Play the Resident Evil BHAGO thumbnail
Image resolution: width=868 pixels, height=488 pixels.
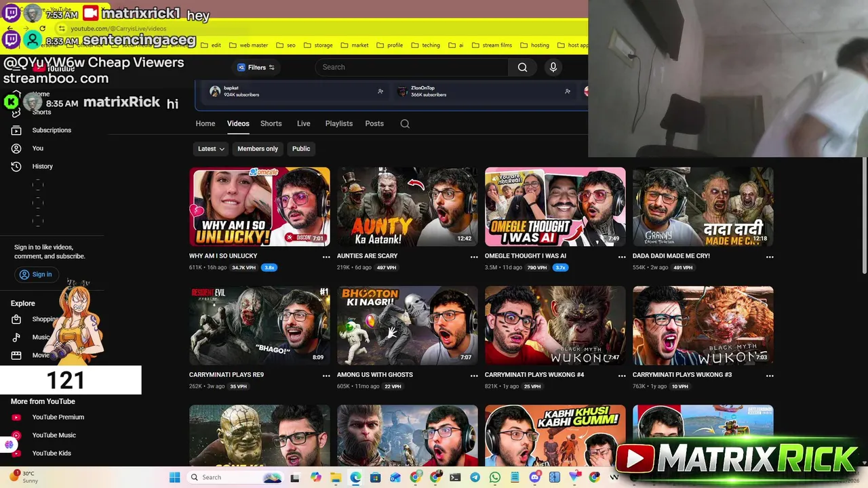[x=260, y=325]
